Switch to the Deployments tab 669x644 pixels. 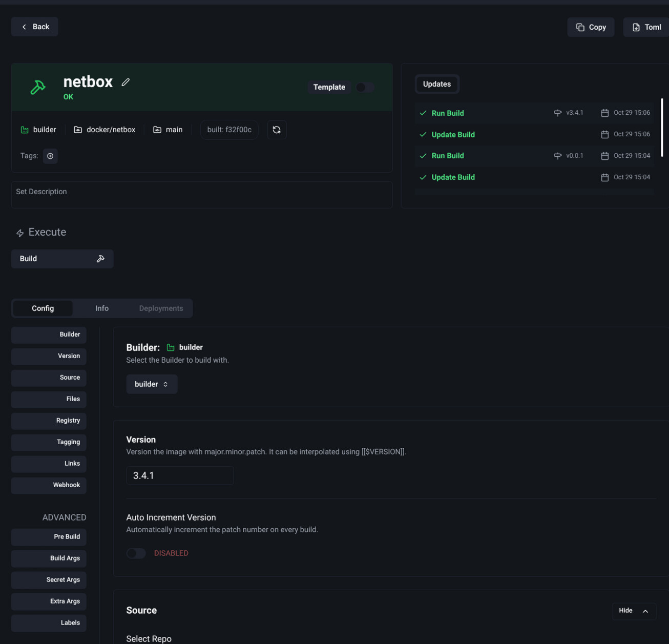[161, 308]
